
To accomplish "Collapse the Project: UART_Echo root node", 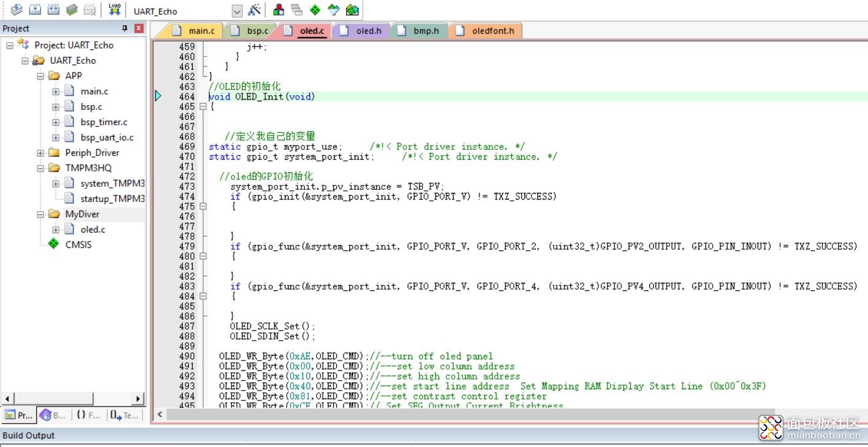I will 10,45.
